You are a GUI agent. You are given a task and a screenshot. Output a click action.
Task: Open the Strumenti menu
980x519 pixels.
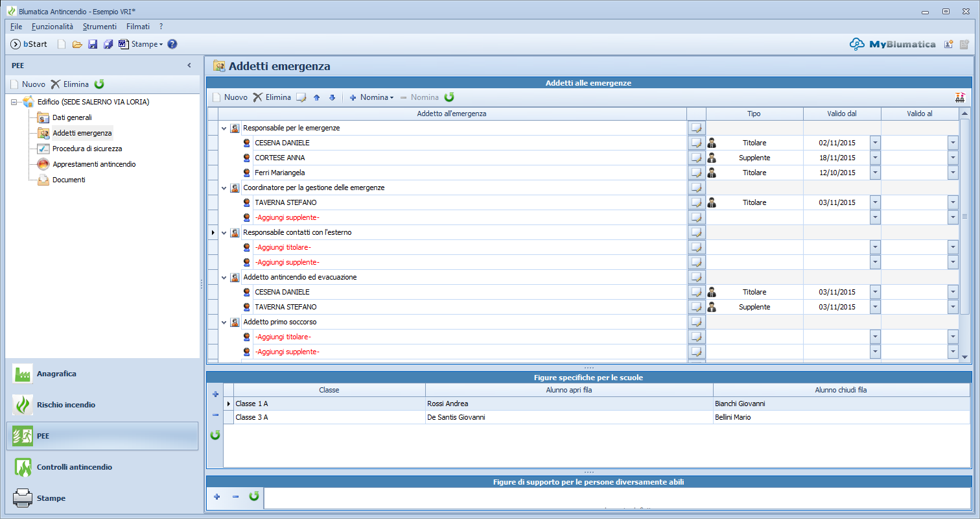pos(100,27)
